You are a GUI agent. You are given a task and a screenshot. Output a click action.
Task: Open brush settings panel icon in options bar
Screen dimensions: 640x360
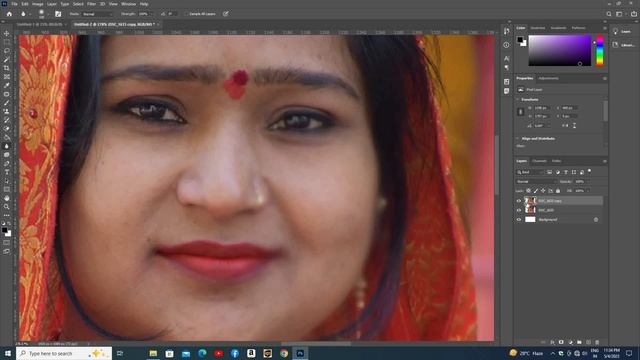[x=58, y=14]
